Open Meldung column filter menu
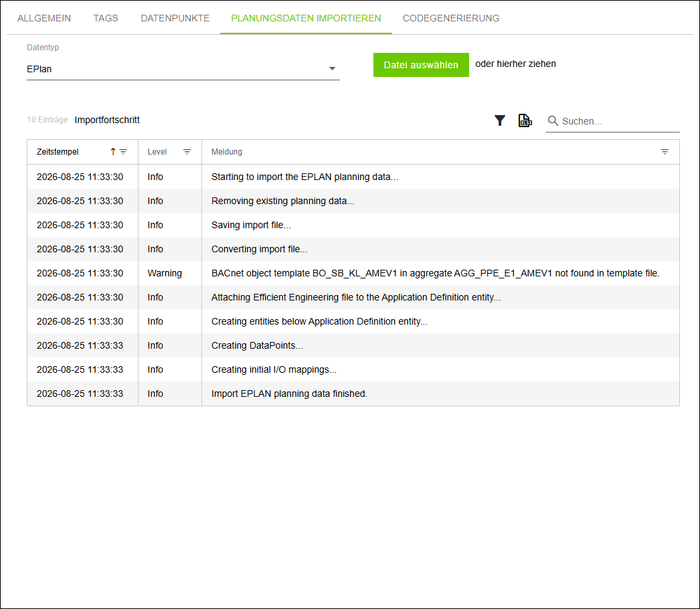Viewport: 700px width, 609px height. 665,152
